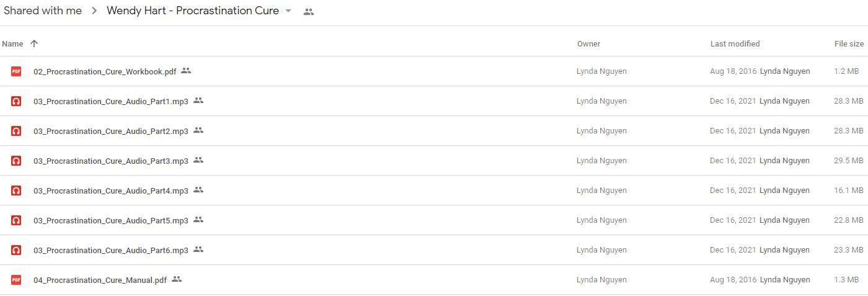
Task: Click the audio icon for Audio_Part6.mp3
Action: (16, 250)
